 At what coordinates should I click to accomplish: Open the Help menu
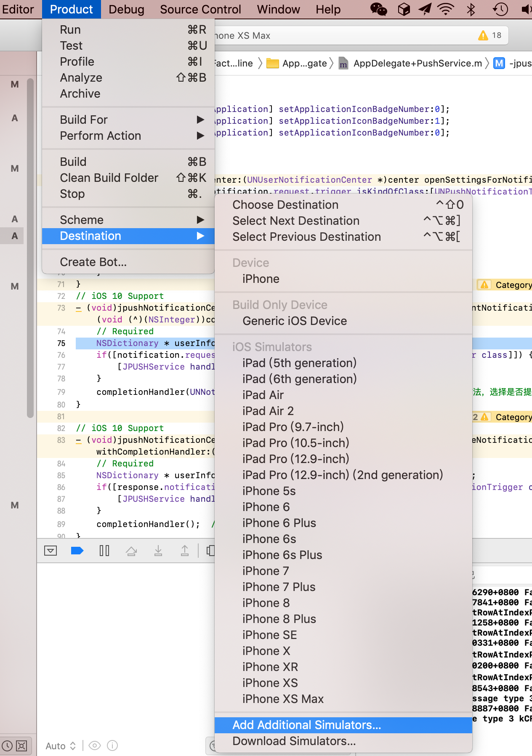pos(328,9)
